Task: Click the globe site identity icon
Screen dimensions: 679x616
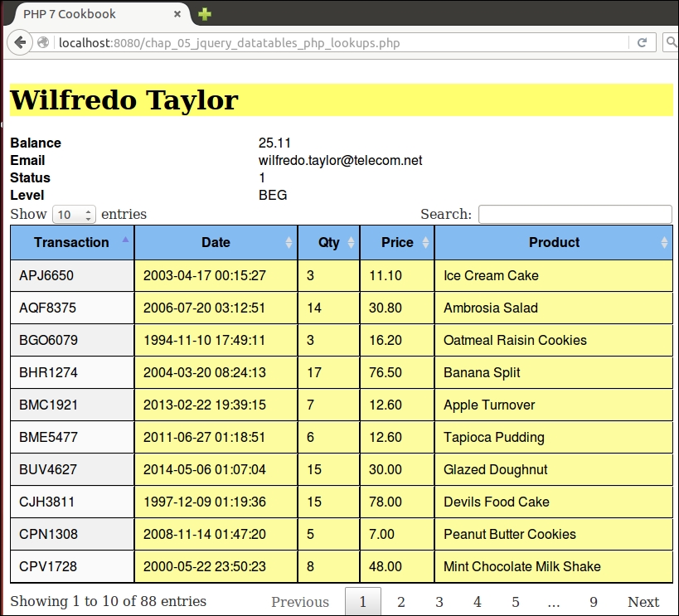Action: coord(44,42)
